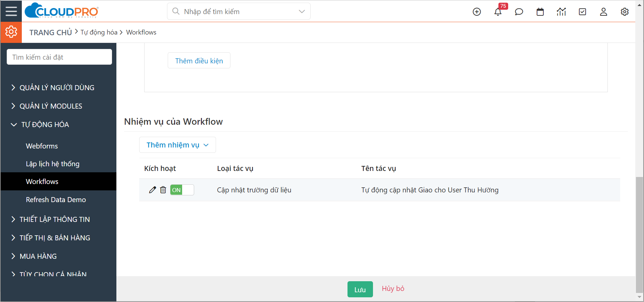This screenshot has width=644, height=302.
Task: Delete the task with the trash icon
Action: [x=163, y=190]
